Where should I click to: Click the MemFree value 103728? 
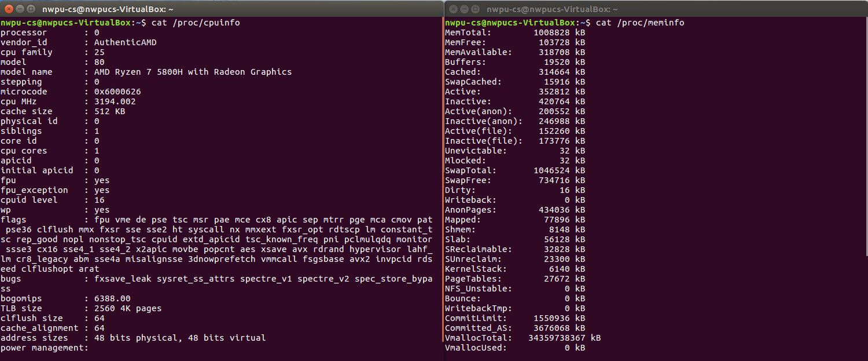tap(554, 42)
